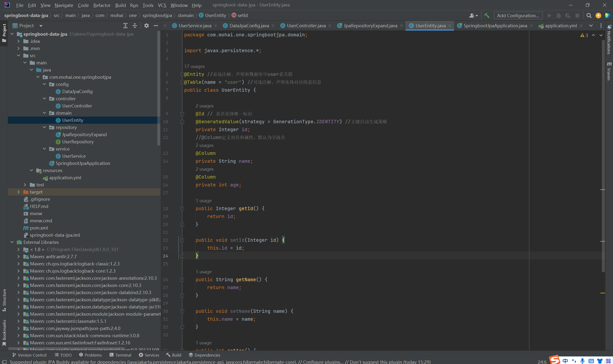Hide the Project tool window

pyautogui.click(x=156, y=26)
